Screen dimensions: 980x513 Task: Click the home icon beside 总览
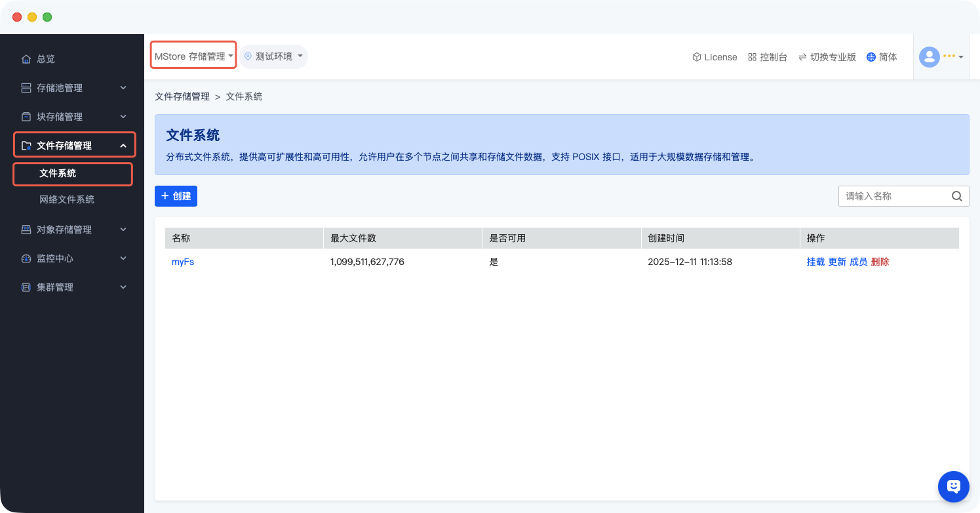click(x=26, y=59)
